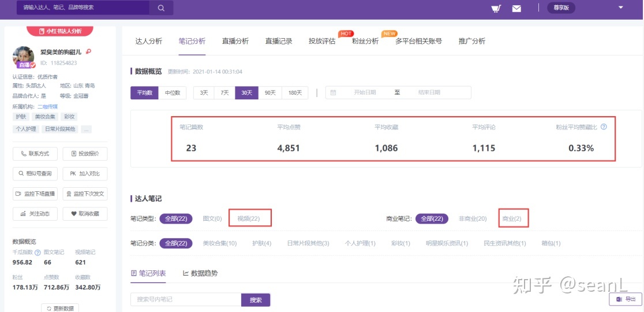Select 商业笔记 全部(22) filter
The height and width of the screenshot is (312, 644).
point(432,218)
